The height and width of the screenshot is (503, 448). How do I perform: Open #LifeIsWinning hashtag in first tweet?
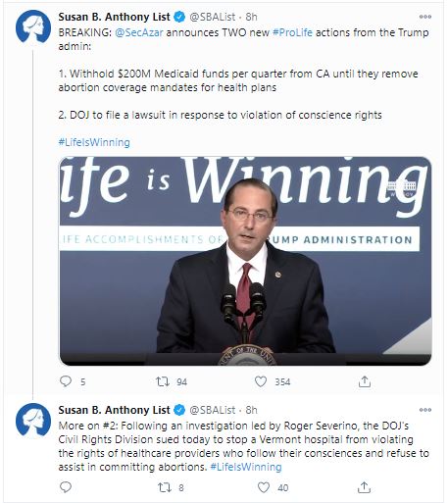tap(94, 142)
